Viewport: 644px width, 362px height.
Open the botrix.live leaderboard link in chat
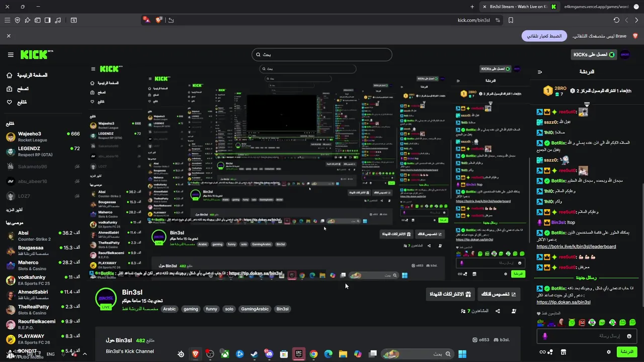point(576,246)
